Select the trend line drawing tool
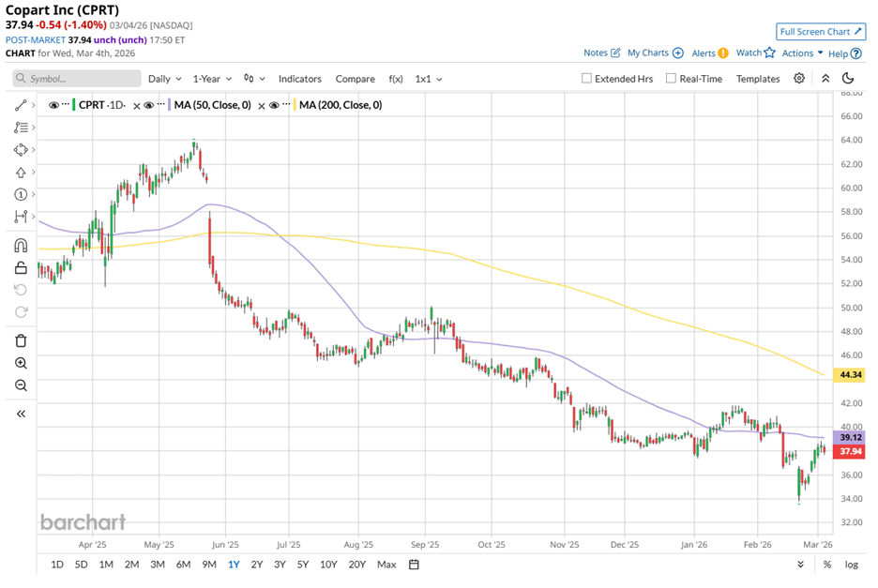Viewport: 878px width, 588px height. click(x=21, y=105)
